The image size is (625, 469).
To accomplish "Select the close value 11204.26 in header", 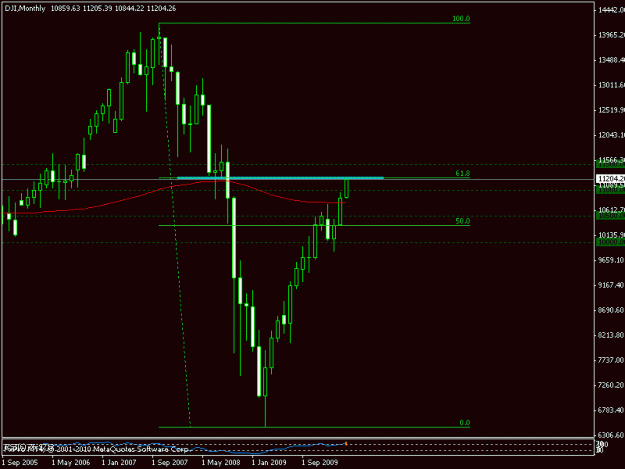I will click(161, 8).
